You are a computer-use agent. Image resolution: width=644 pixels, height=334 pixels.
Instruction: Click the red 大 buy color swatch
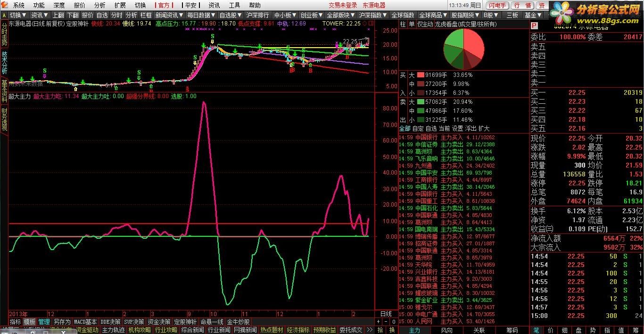click(x=421, y=75)
